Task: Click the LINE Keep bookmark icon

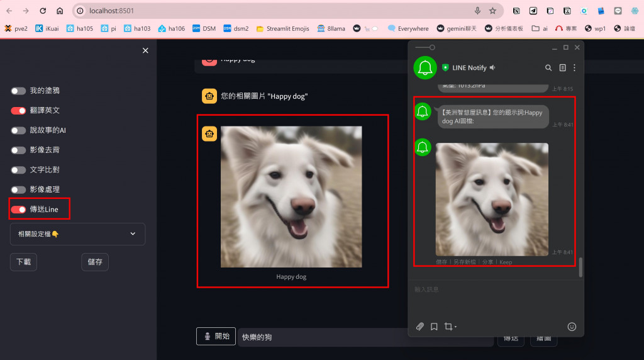Action: tap(434, 327)
